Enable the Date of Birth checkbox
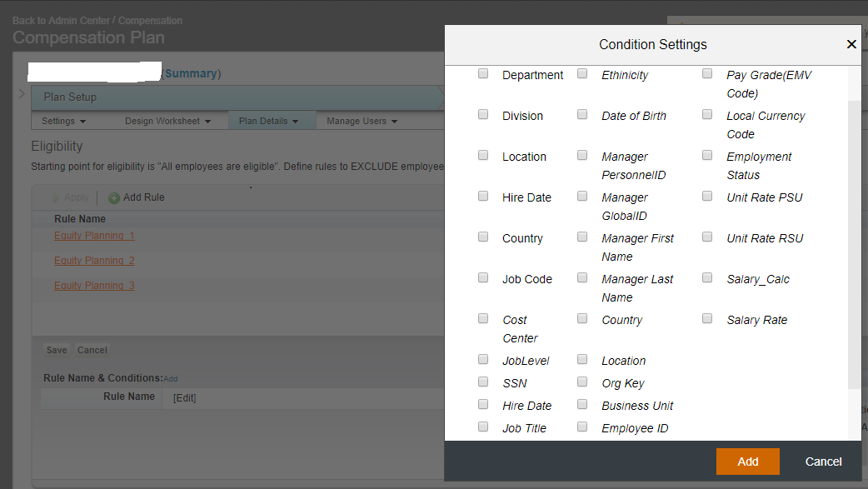 click(582, 114)
